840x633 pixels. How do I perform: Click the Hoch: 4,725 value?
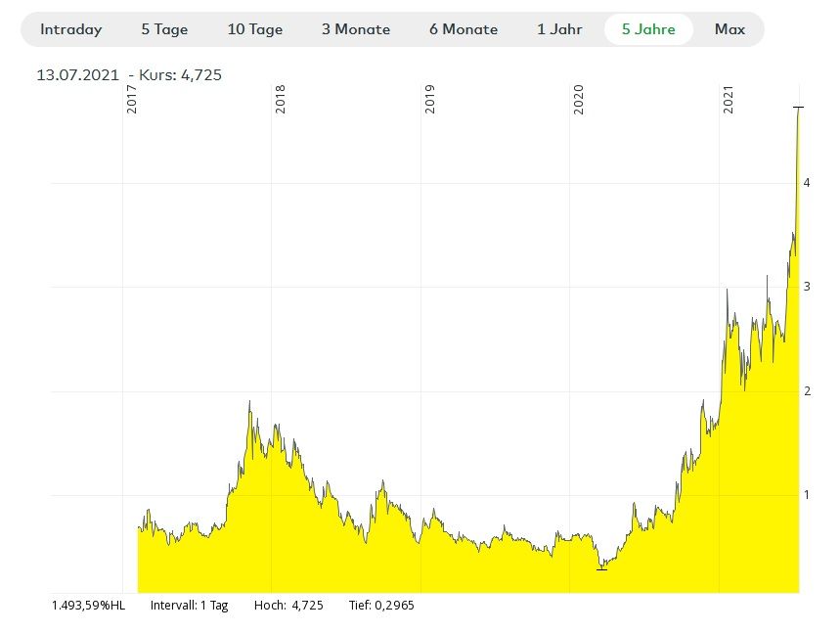(287, 606)
